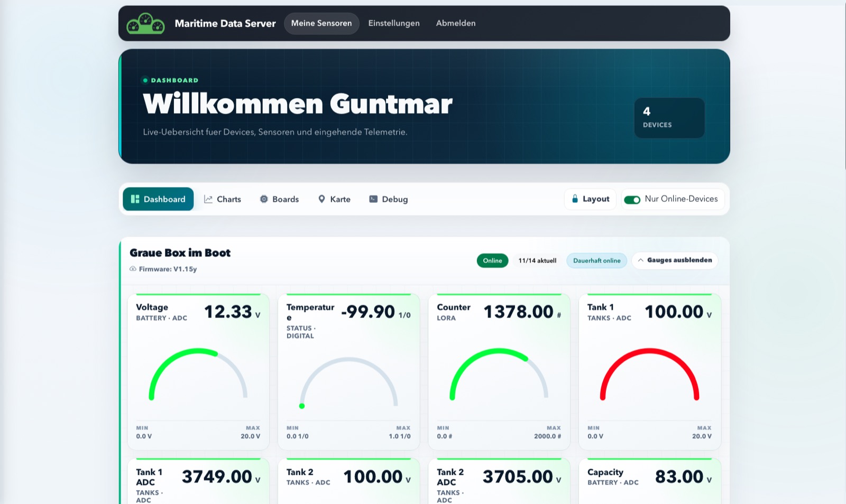Viewport: 846px width, 504px height.
Task: Click the Voltage max value 20.0 V
Action: (x=250, y=436)
